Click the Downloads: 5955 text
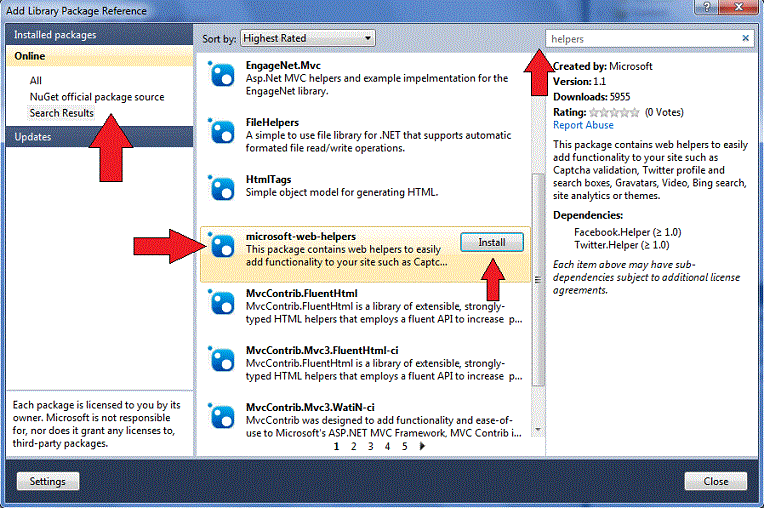This screenshot has height=508, width=764. pos(592,97)
